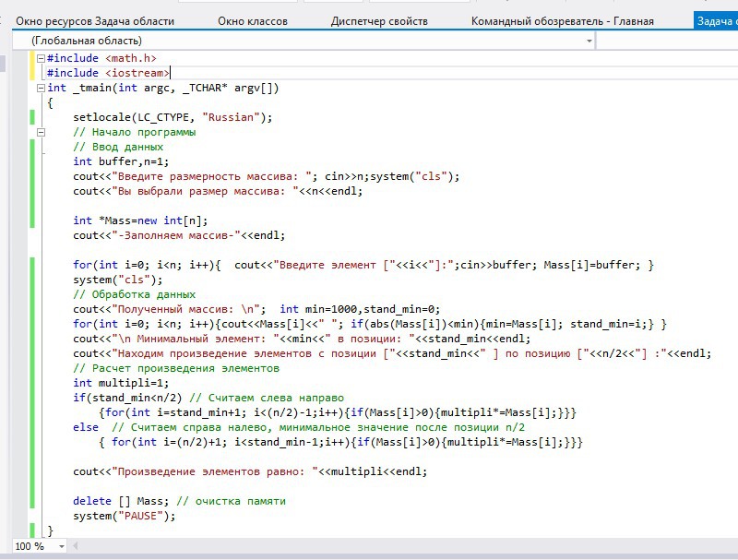Click the Введите размерность массива cout line
Viewport: 738px width, 560px height.
pyautogui.click(x=266, y=176)
